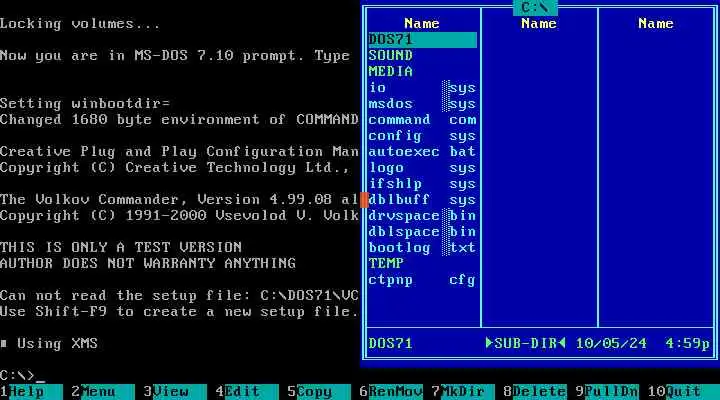Image resolution: width=720 pixels, height=400 pixels.
Task: Select the bootlog txt file
Action: 422,248
